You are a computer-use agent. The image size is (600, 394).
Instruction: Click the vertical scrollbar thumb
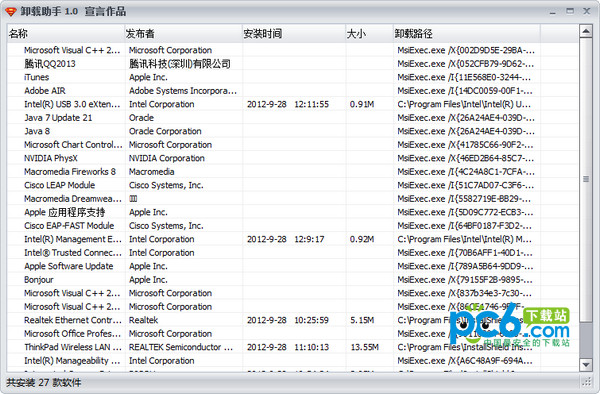[585, 179]
